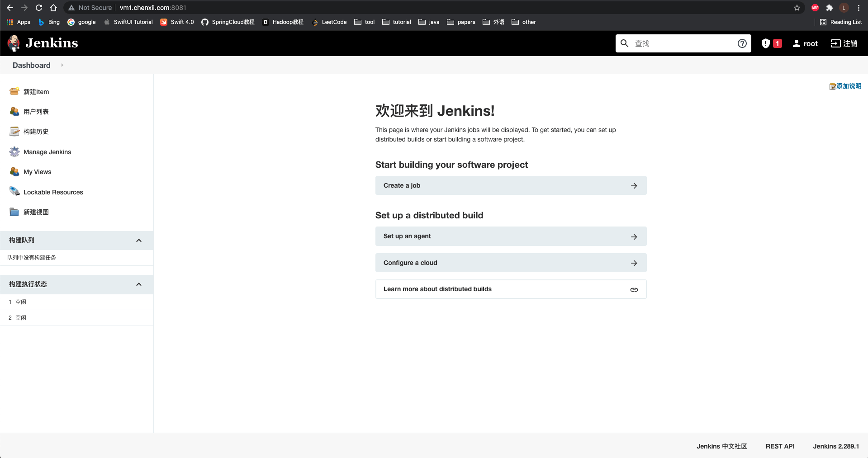Click the Chrome profile avatar L

tap(844, 8)
